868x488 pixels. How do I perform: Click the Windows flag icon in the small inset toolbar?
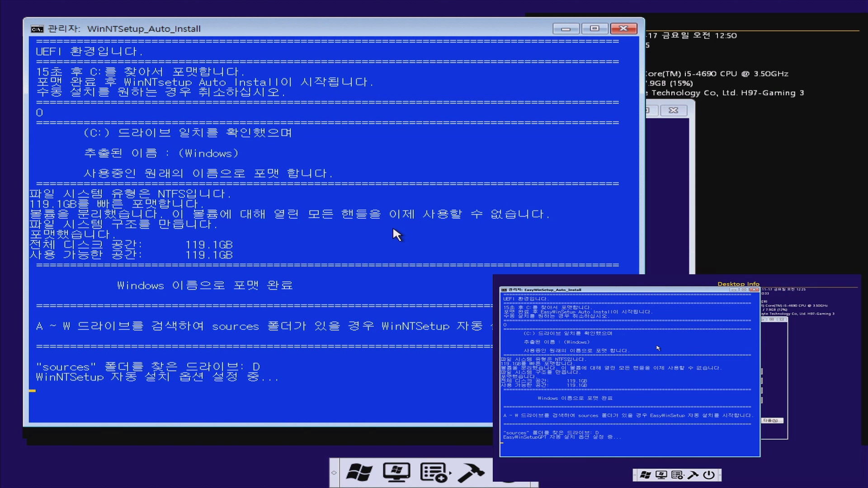646,475
